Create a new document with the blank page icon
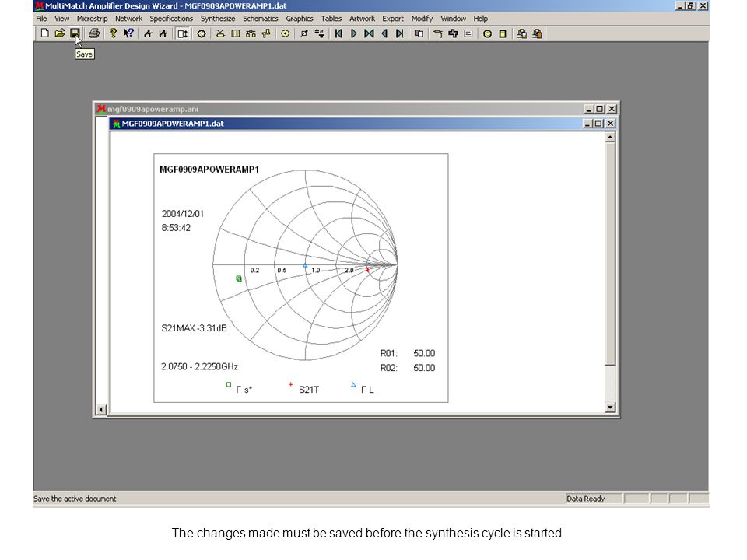 coord(44,33)
